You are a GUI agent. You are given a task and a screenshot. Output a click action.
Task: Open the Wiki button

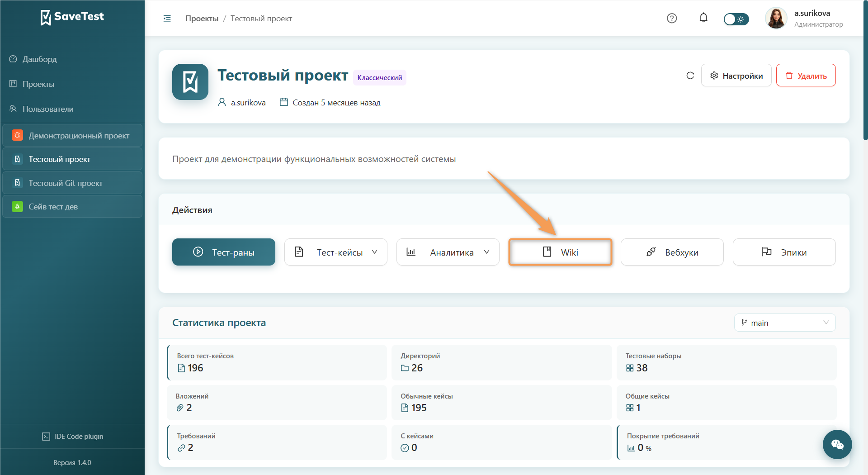pyautogui.click(x=560, y=252)
